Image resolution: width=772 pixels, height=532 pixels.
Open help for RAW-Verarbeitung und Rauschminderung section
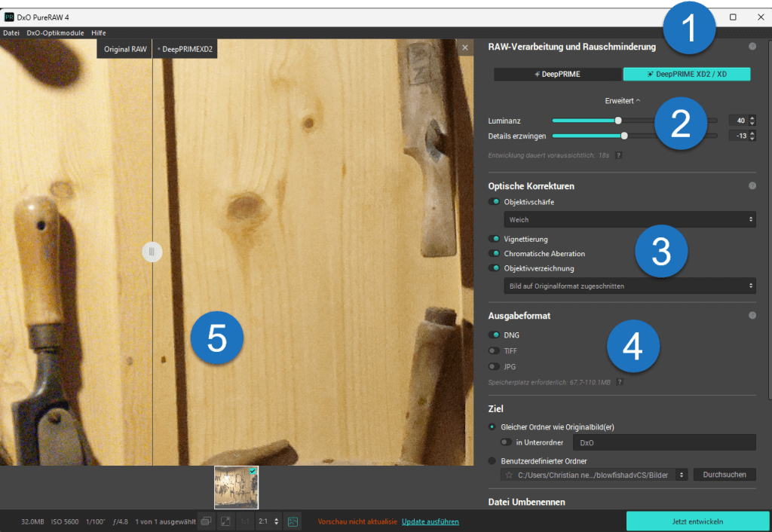pyautogui.click(x=752, y=47)
